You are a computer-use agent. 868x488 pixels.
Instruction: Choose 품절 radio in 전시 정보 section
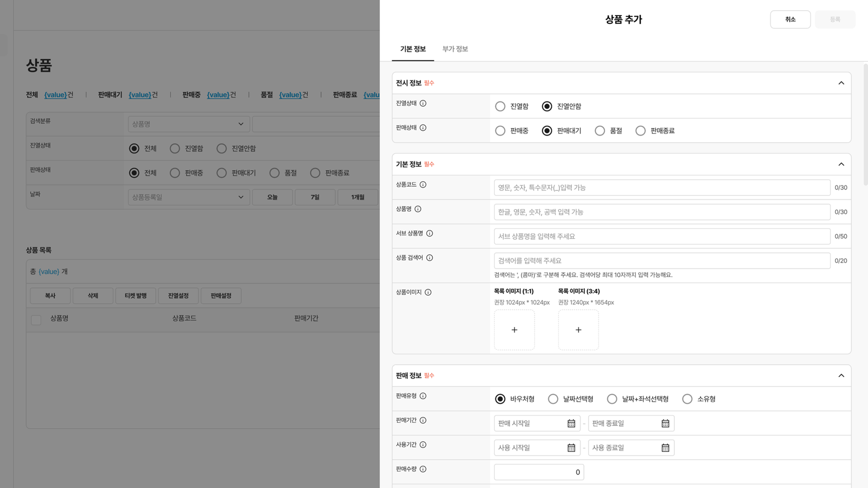599,131
